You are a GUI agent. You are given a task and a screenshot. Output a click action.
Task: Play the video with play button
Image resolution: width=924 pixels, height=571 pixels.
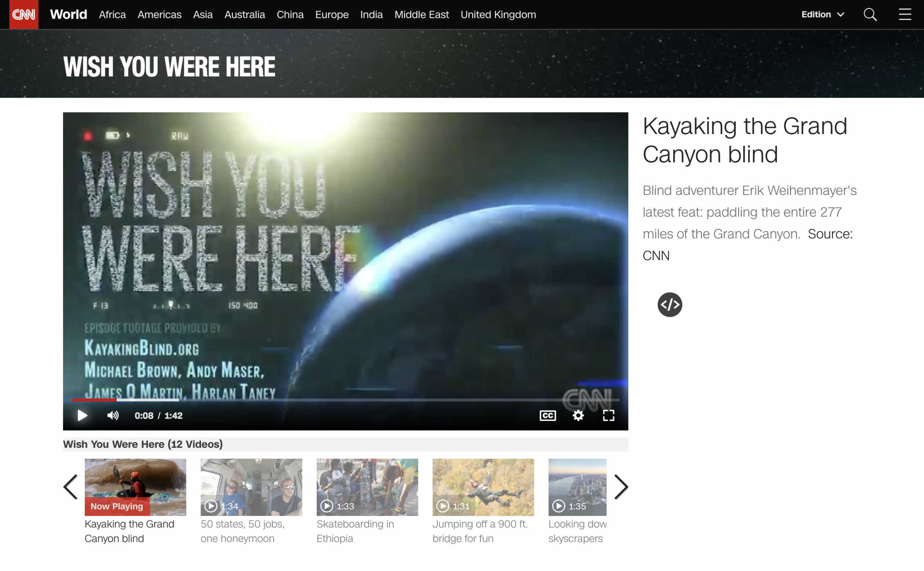click(82, 415)
